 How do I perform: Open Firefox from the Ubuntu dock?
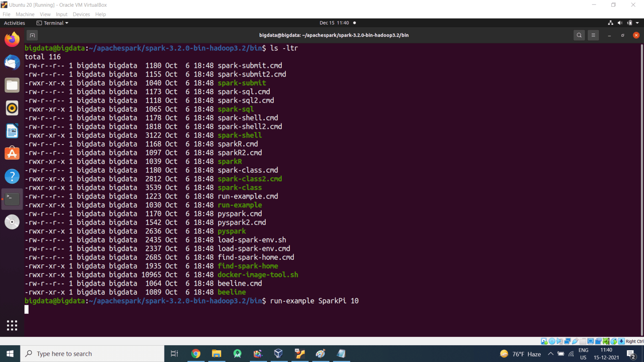point(12,39)
